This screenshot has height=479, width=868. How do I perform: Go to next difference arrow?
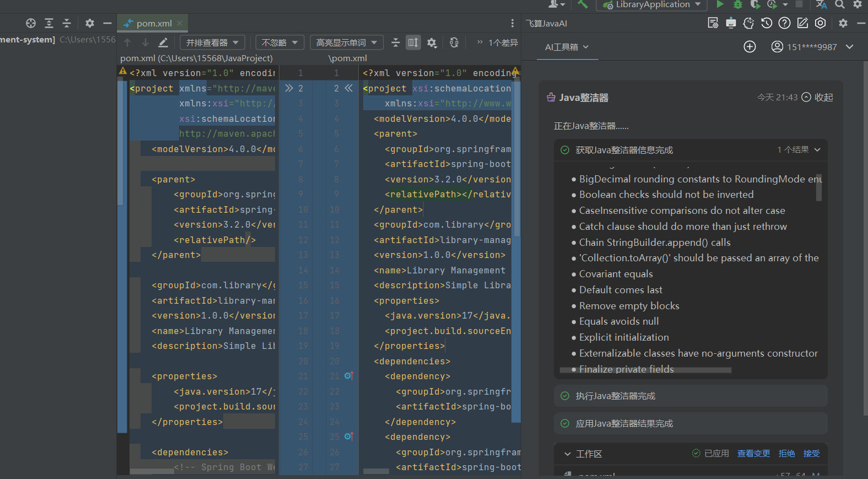point(145,42)
